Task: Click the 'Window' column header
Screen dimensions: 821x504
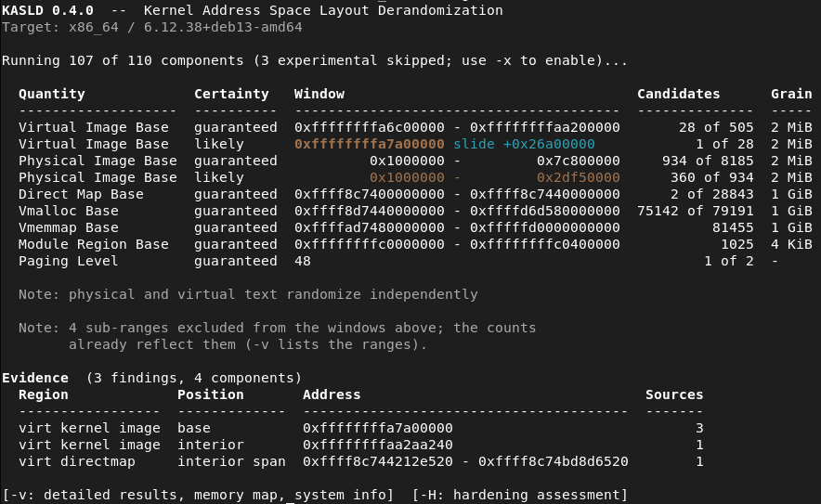Action: point(319,94)
